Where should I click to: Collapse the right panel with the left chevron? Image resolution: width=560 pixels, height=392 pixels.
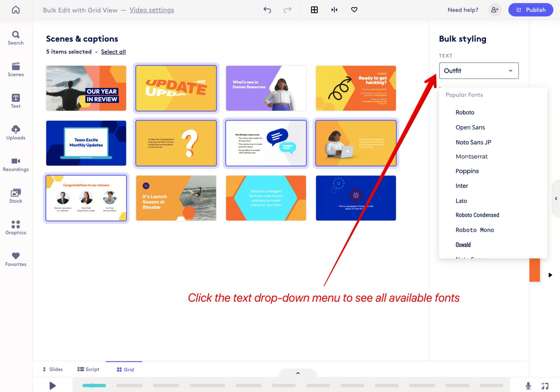coord(556,199)
